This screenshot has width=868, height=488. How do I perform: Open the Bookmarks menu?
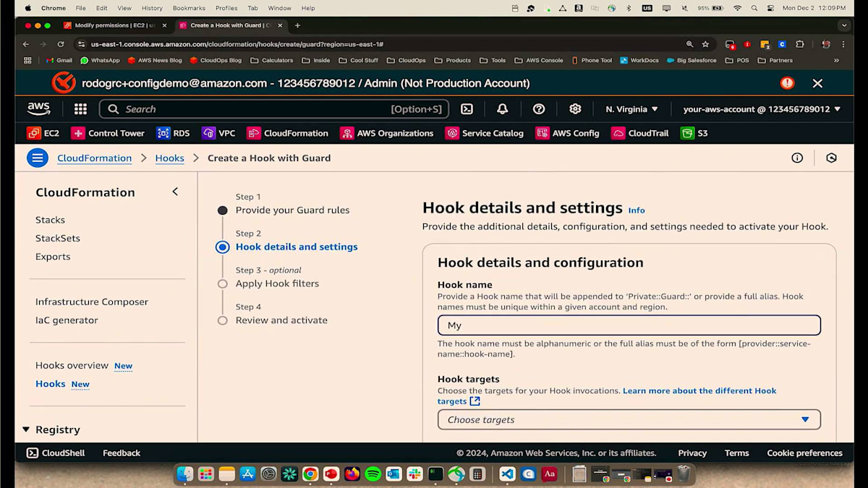(x=189, y=8)
